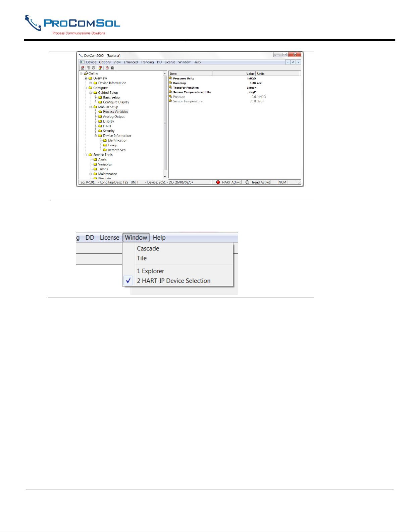Open the Enhanced menu
Screen dimensions: 411x532
click(131, 62)
